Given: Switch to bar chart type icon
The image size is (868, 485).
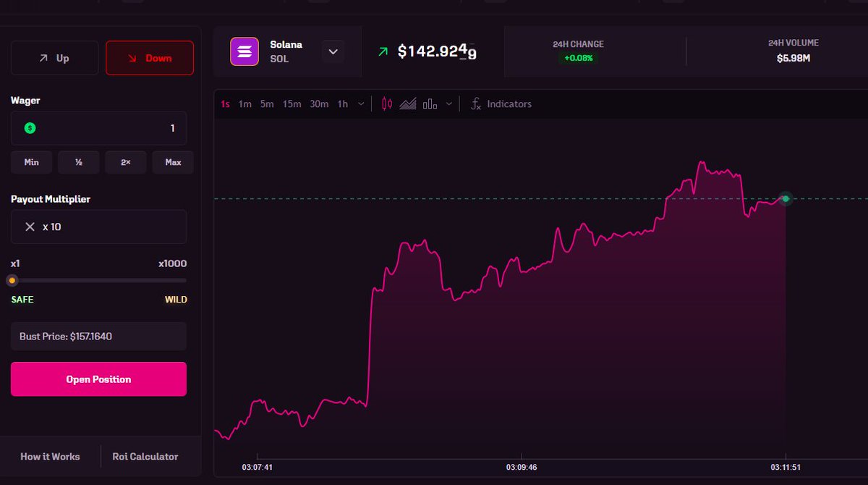Looking at the screenshot, I should coord(430,104).
